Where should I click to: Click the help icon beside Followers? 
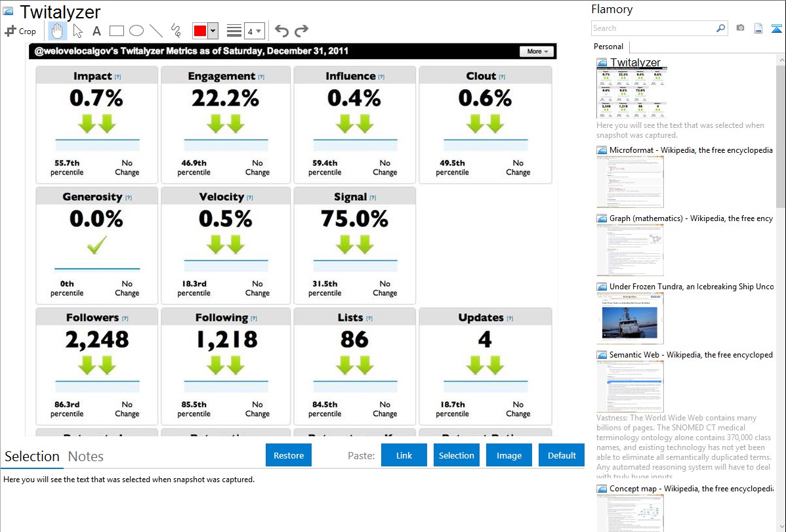tap(125, 318)
